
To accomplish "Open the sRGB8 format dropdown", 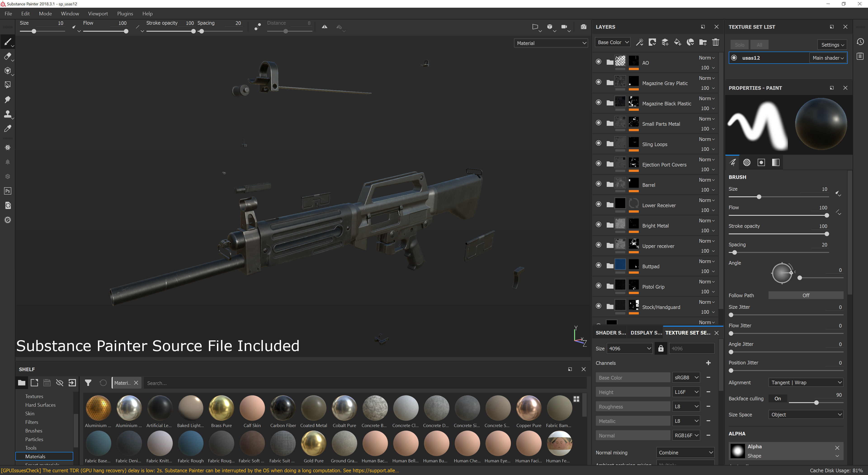I will point(686,377).
